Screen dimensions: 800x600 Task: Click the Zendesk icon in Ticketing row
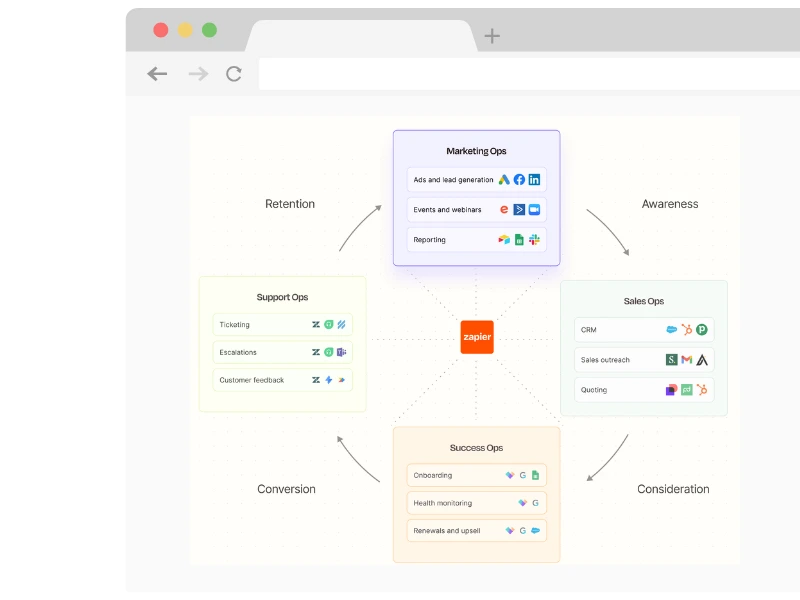click(316, 324)
